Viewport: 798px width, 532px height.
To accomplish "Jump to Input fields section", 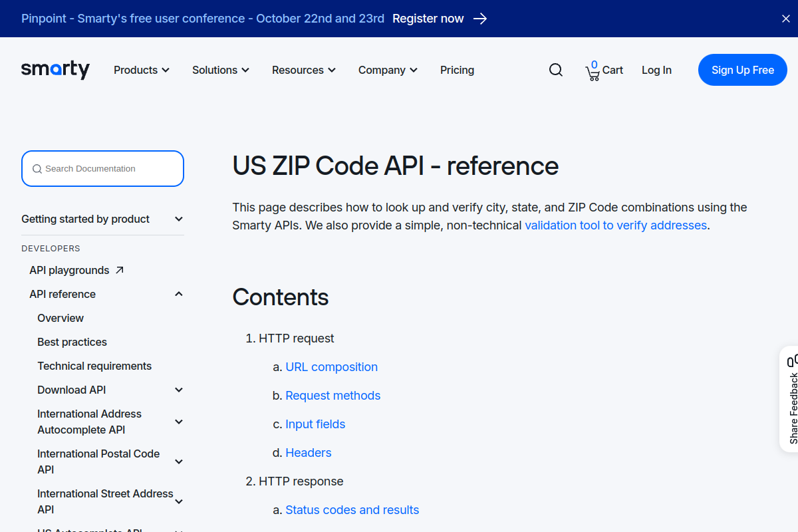I will (315, 424).
